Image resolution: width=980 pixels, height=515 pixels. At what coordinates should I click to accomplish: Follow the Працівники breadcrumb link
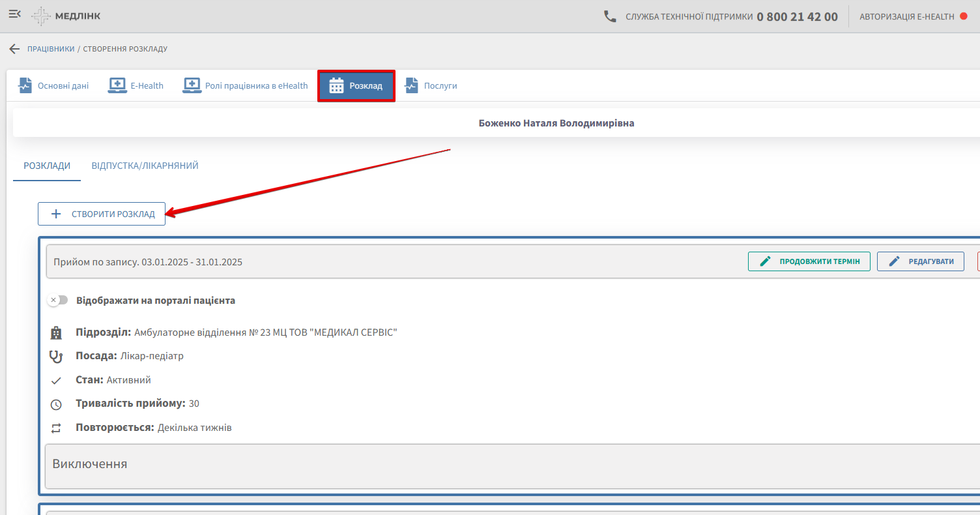coord(51,49)
